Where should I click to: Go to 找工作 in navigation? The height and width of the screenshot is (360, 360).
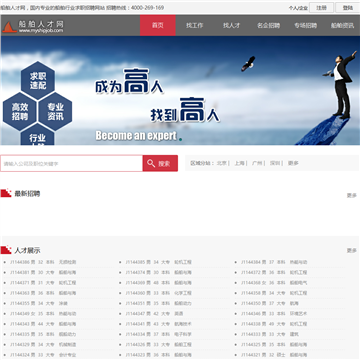coord(195,25)
